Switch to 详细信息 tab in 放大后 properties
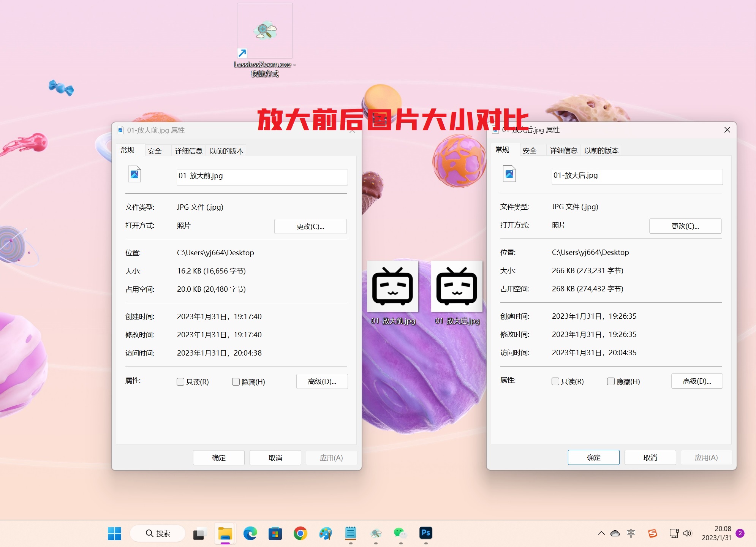This screenshot has height=547, width=756. (564, 150)
